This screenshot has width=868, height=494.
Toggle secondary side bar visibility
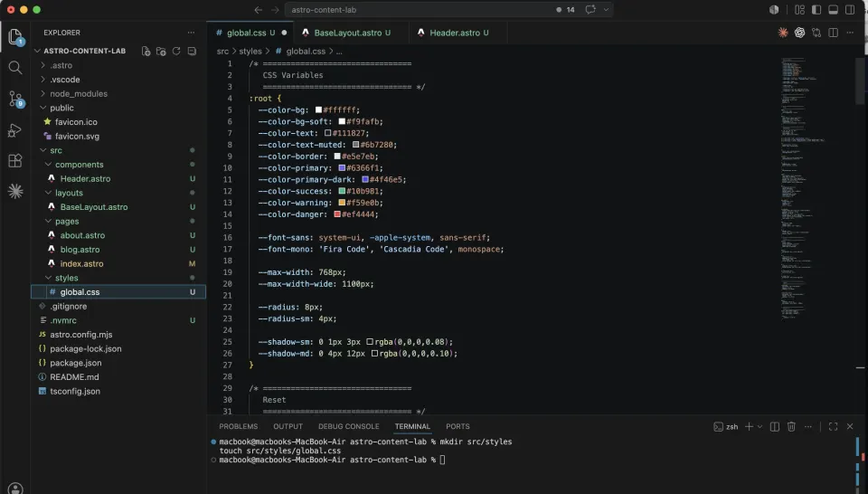(850, 9)
